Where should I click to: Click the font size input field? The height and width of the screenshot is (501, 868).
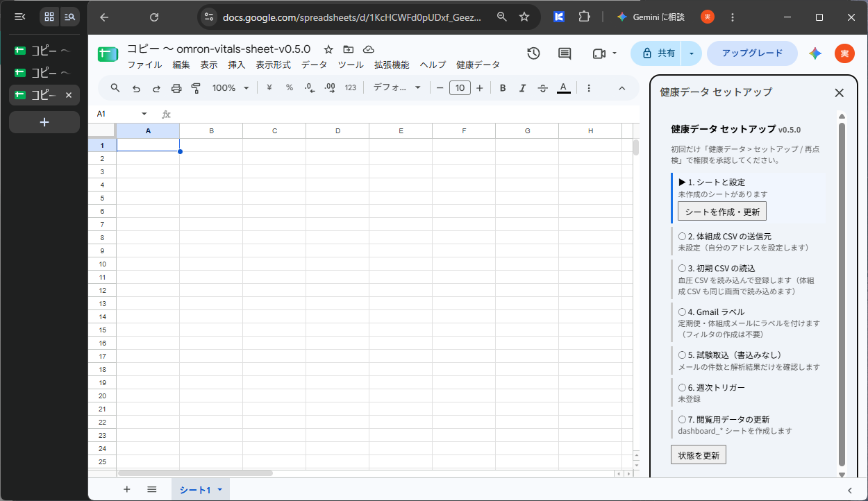(460, 88)
